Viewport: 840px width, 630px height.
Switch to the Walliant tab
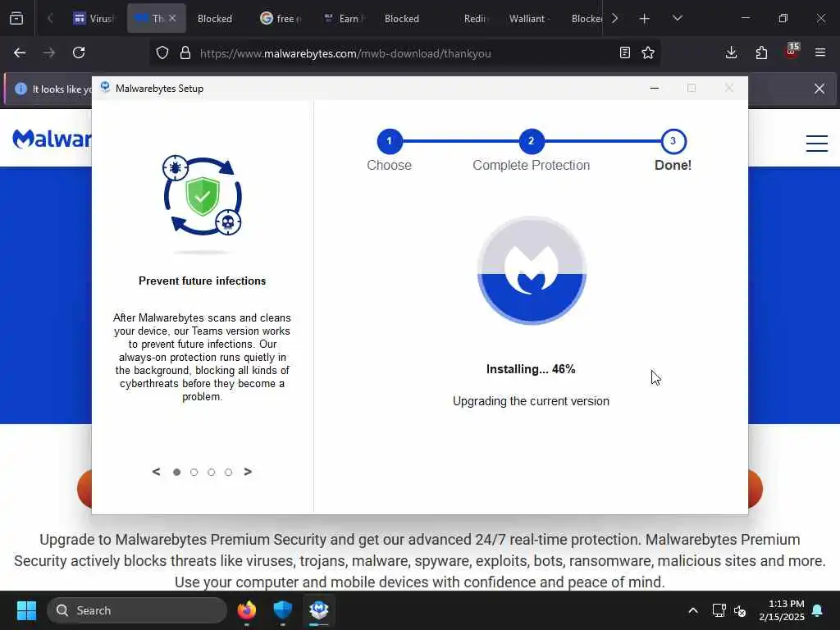[527, 18]
